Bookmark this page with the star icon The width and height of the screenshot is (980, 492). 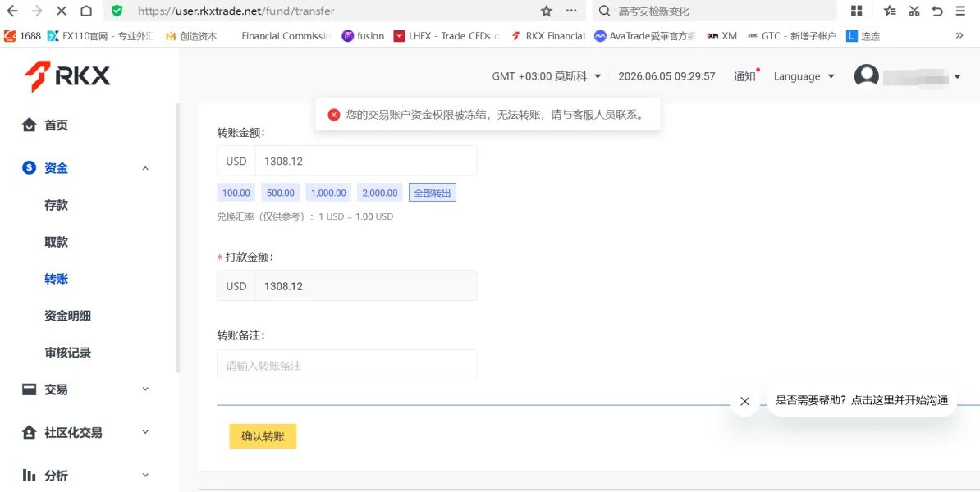547,11
